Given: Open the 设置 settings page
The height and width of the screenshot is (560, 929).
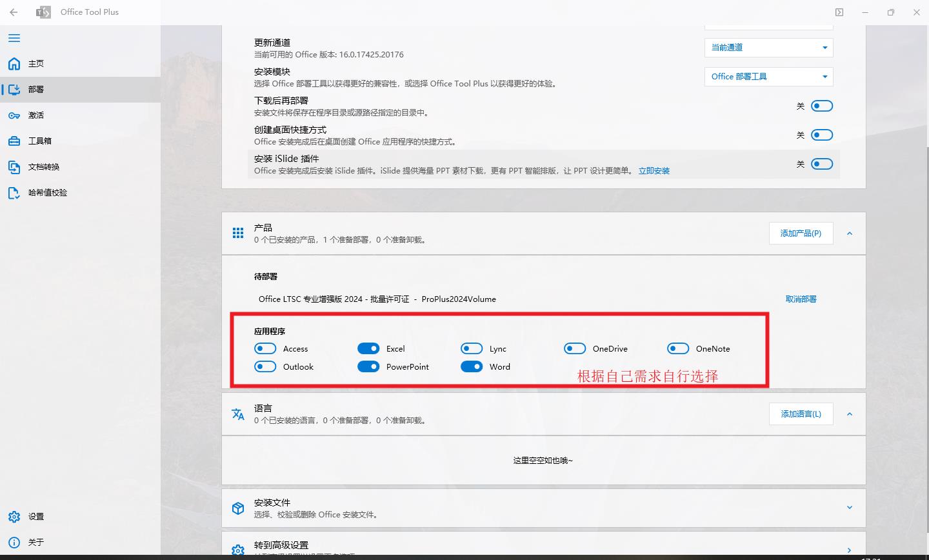Looking at the screenshot, I should [x=35, y=516].
